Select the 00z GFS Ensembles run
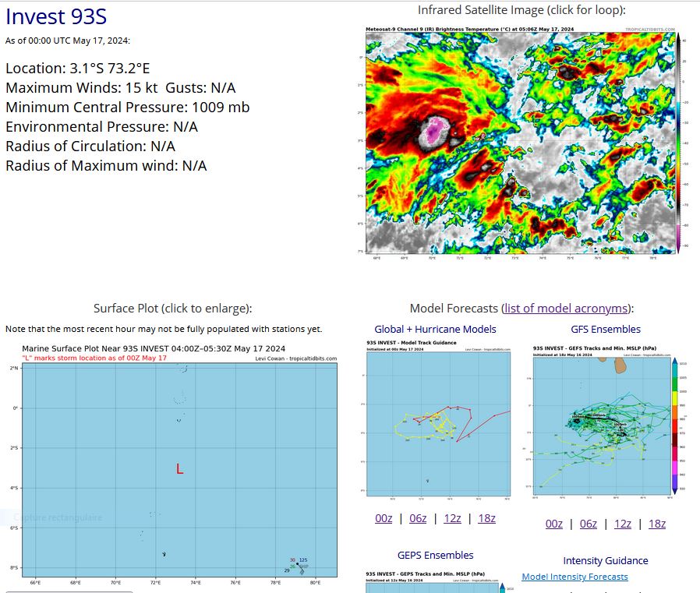Image resolution: width=700 pixels, height=593 pixels. pos(553,523)
